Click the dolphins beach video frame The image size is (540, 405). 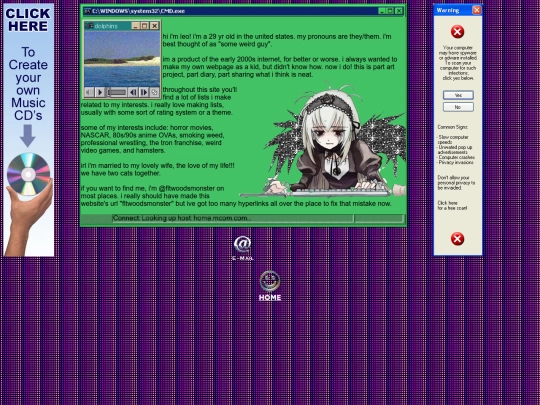click(x=122, y=59)
